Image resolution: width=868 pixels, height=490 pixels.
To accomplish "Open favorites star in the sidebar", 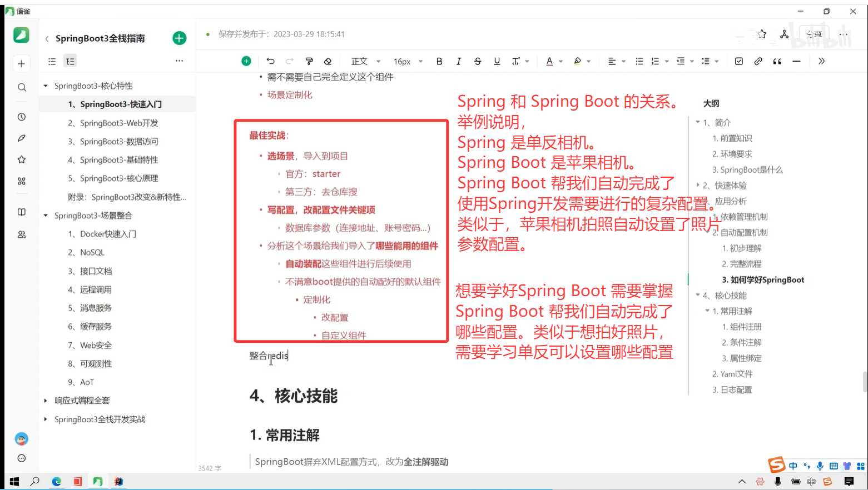I will [22, 159].
